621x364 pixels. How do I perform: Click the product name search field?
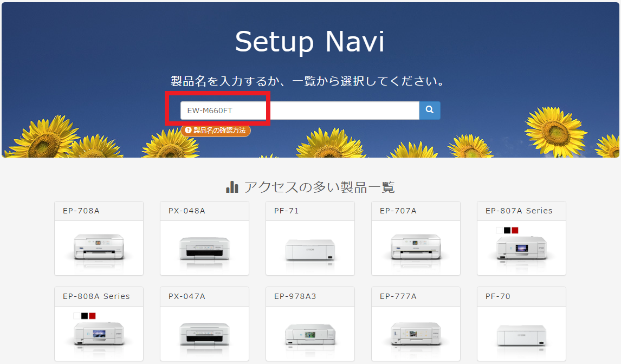coord(299,110)
